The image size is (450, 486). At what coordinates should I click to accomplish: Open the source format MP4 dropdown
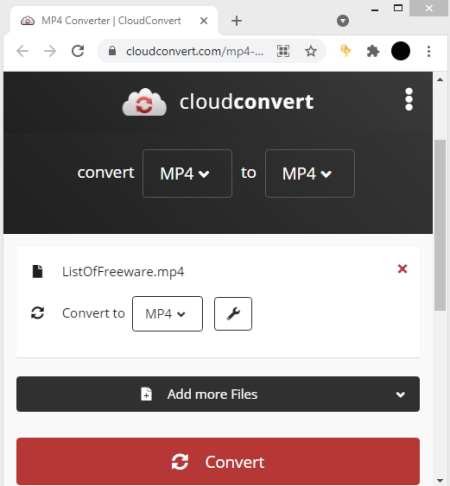187,173
